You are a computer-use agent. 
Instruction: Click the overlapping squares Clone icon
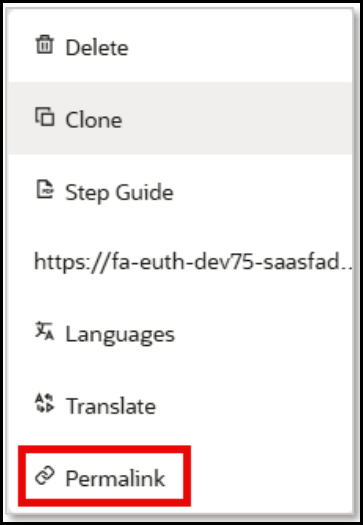tap(45, 118)
